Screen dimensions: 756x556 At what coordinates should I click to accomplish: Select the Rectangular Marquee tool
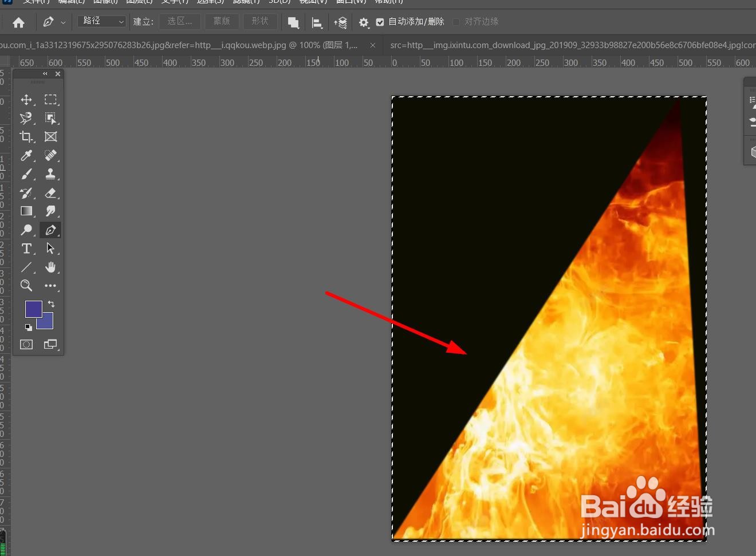(50, 100)
